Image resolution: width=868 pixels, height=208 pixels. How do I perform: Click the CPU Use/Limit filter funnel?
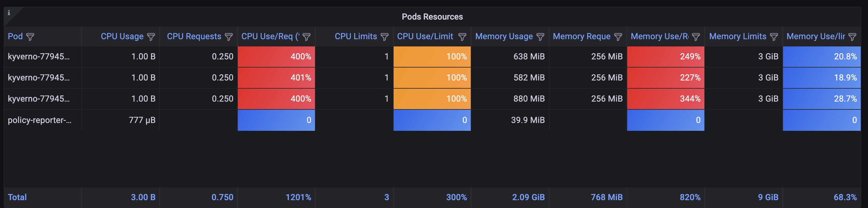coord(462,37)
